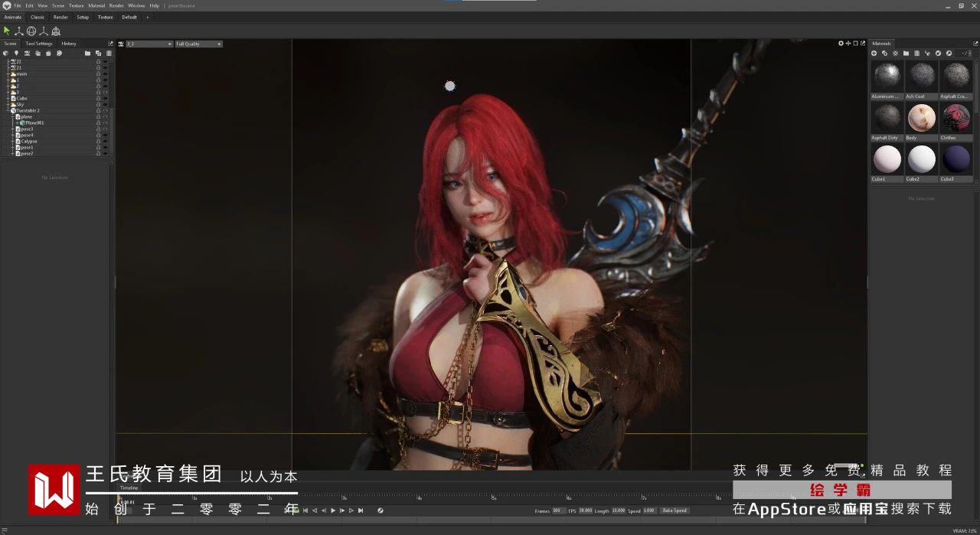The image size is (980, 535).
Task: Switch to the Texture workspace
Action: coord(106,17)
